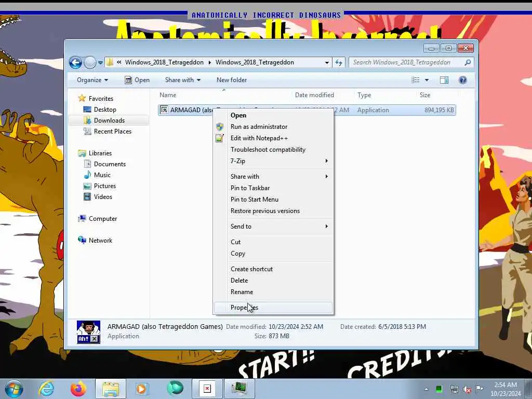
Task: Click the network tray icon
Action: [x=454, y=390]
